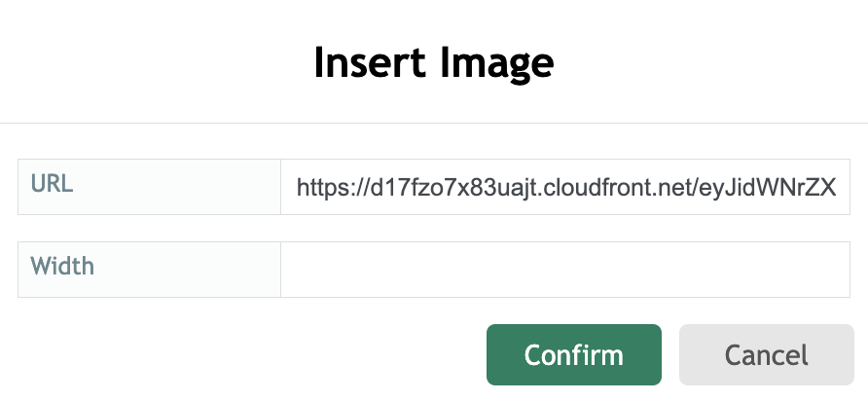Confirm inserting the image
The image size is (868, 401).
tap(573, 354)
